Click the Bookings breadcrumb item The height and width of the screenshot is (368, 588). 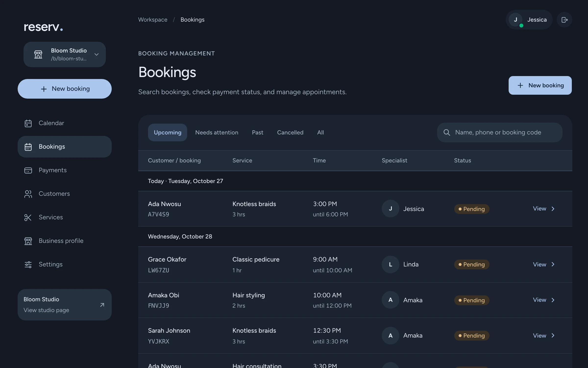[x=193, y=20]
